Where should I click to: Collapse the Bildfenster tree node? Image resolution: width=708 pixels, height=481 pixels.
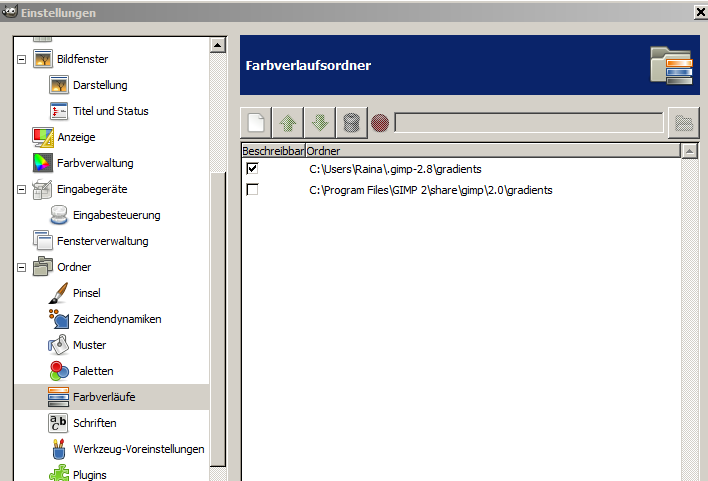click(x=21, y=59)
